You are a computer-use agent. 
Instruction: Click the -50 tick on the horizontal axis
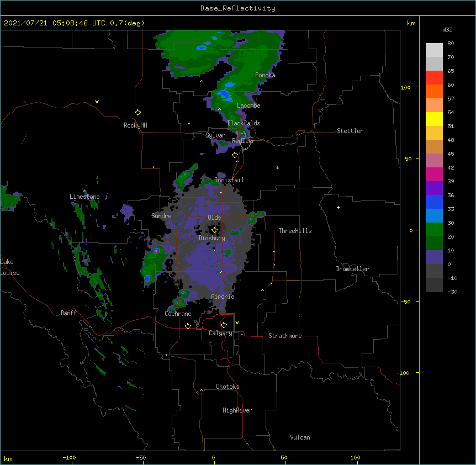(141, 457)
